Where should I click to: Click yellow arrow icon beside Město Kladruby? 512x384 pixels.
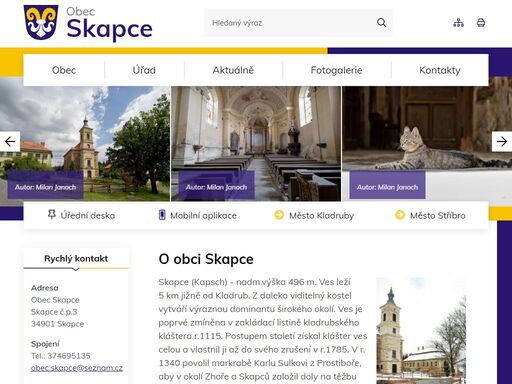tap(279, 215)
